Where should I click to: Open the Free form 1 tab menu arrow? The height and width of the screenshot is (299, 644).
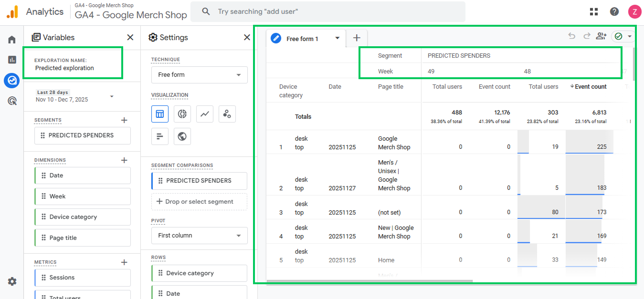[338, 39]
